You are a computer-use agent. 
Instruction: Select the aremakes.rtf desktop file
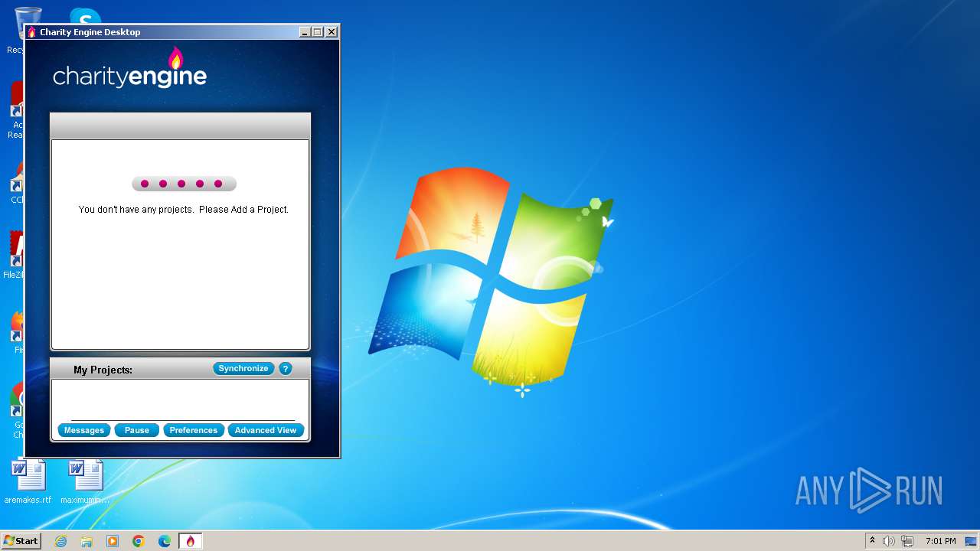28,481
